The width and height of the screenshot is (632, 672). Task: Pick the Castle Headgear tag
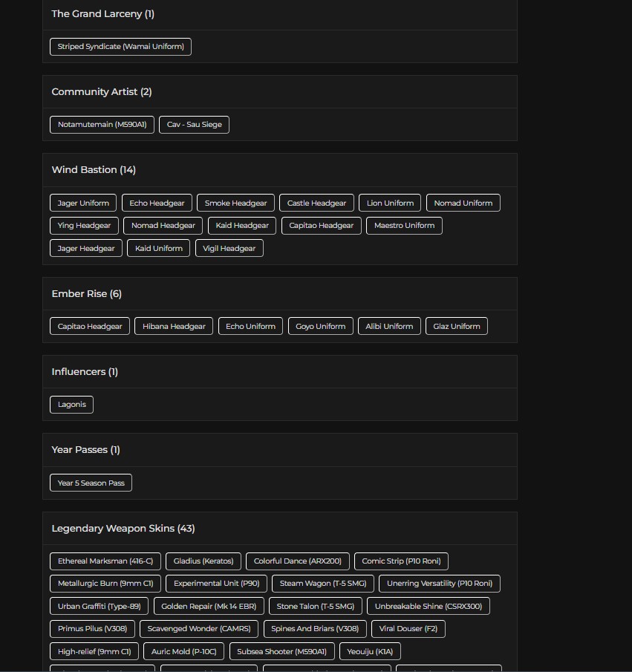coord(316,203)
